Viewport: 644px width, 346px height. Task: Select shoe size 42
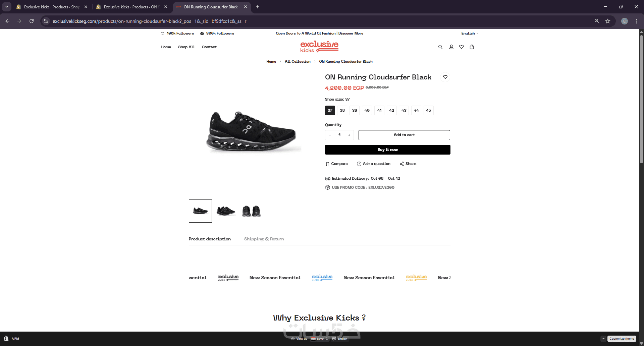pos(391,110)
